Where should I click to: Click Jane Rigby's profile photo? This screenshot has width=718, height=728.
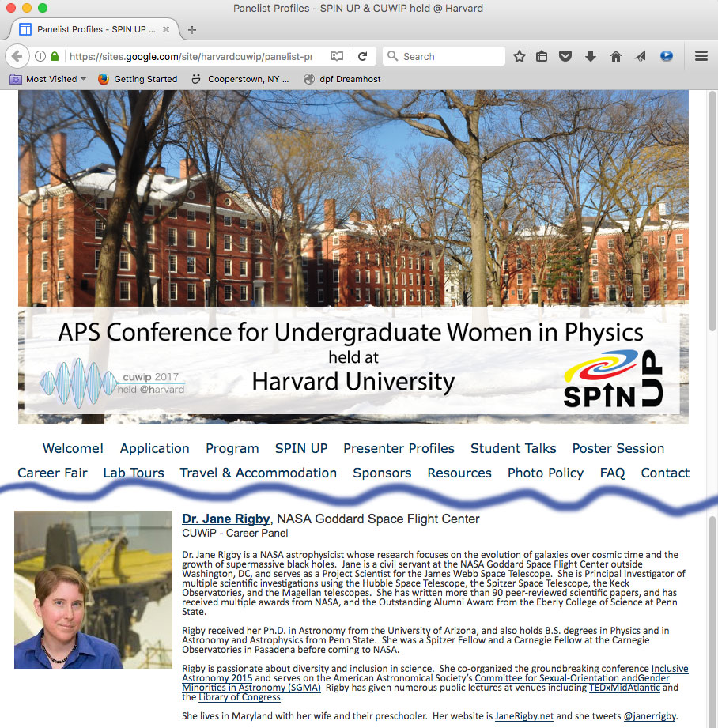click(93, 590)
